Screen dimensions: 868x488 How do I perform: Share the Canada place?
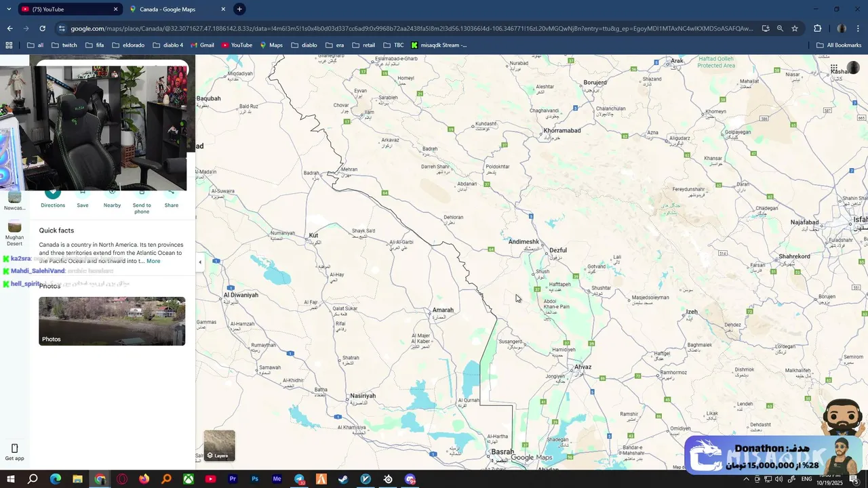tap(172, 198)
